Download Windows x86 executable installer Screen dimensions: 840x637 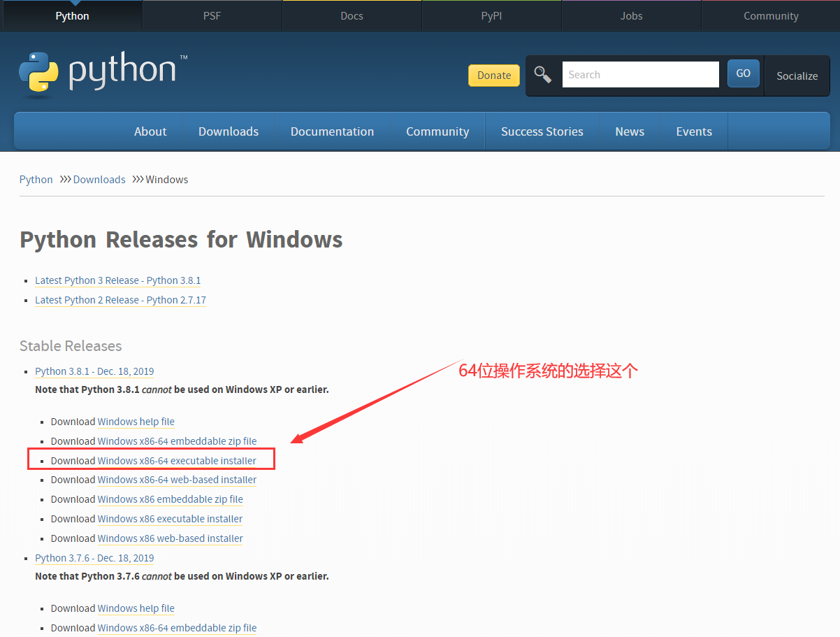170,519
